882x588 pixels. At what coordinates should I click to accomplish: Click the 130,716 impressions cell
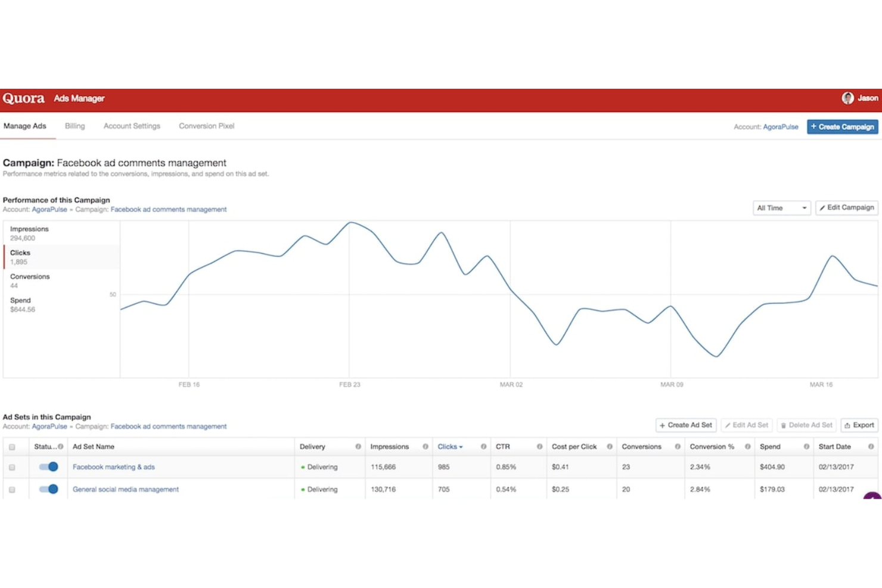click(383, 489)
